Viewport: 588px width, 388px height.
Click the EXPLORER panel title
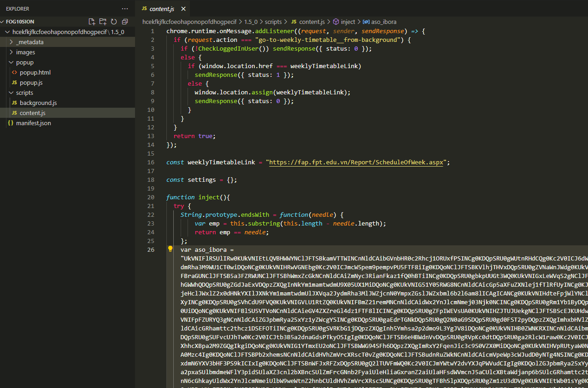(18, 9)
